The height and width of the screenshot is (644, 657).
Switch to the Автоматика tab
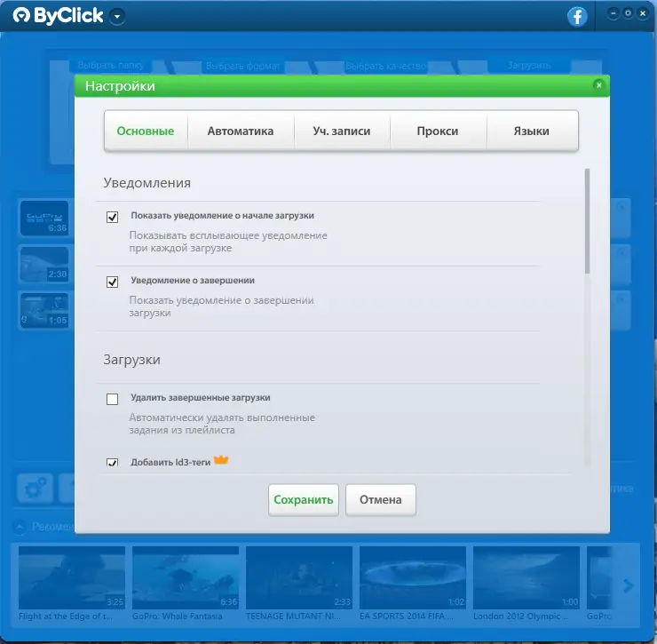tap(241, 131)
